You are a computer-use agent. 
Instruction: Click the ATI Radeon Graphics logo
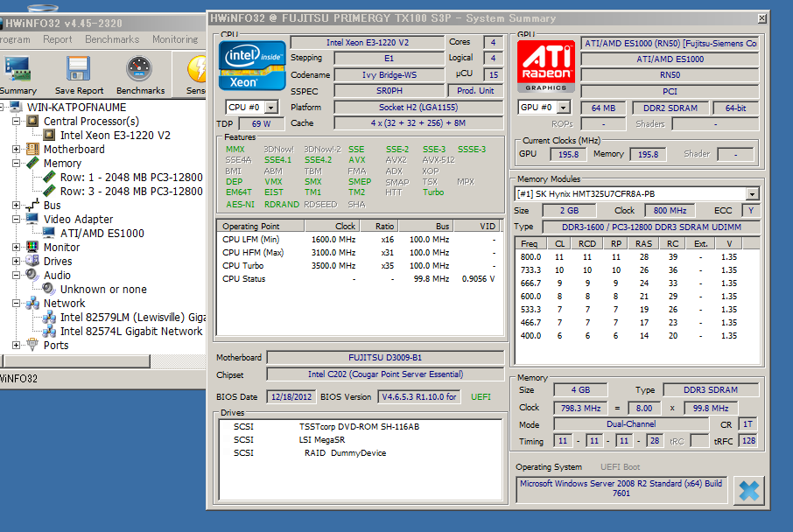[x=546, y=66]
